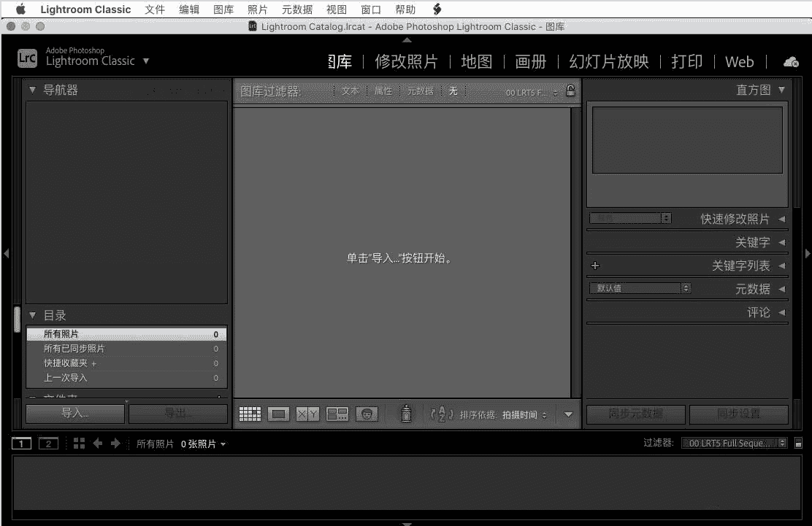Click the cloud sync icon
Image resolution: width=812 pixels, height=526 pixels.
tap(791, 62)
